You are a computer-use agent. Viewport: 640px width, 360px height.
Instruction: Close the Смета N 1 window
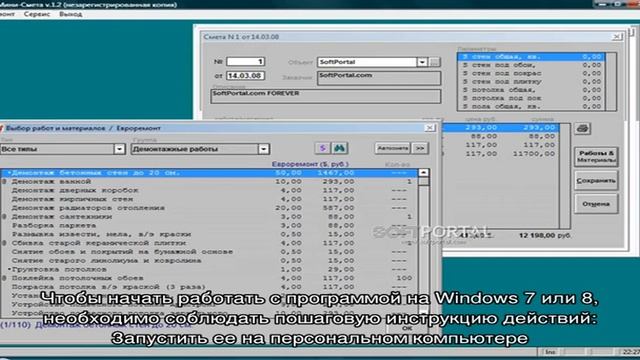coord(617,37)
